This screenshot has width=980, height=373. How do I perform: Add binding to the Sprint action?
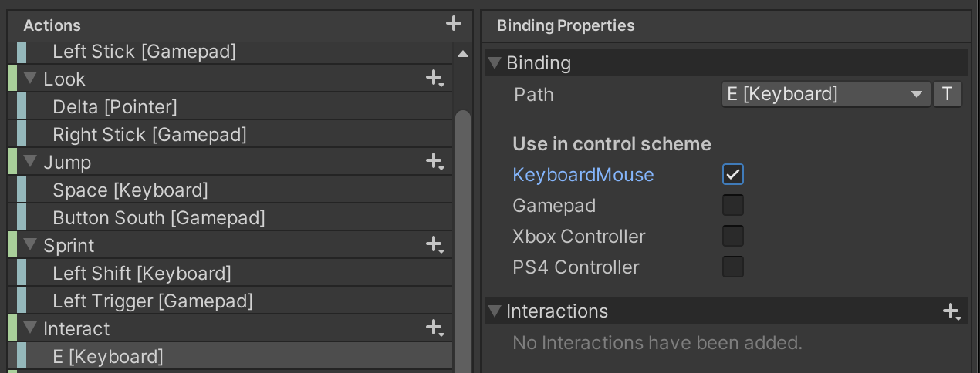click(434, 245)
